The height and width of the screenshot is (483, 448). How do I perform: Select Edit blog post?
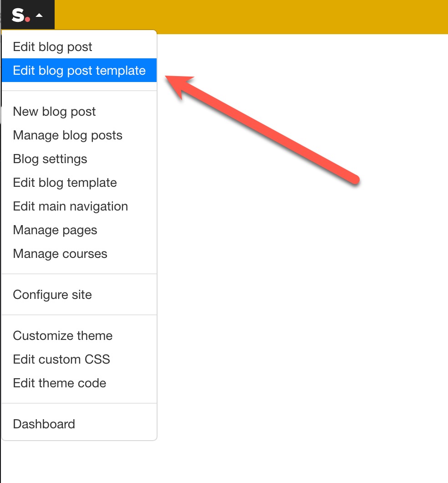tap(53, 46)
